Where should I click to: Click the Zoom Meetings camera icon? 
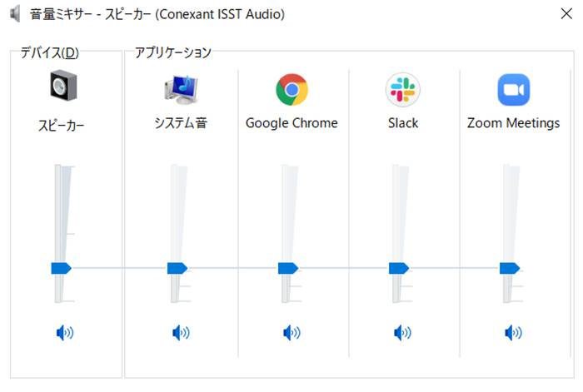[514, 90]
